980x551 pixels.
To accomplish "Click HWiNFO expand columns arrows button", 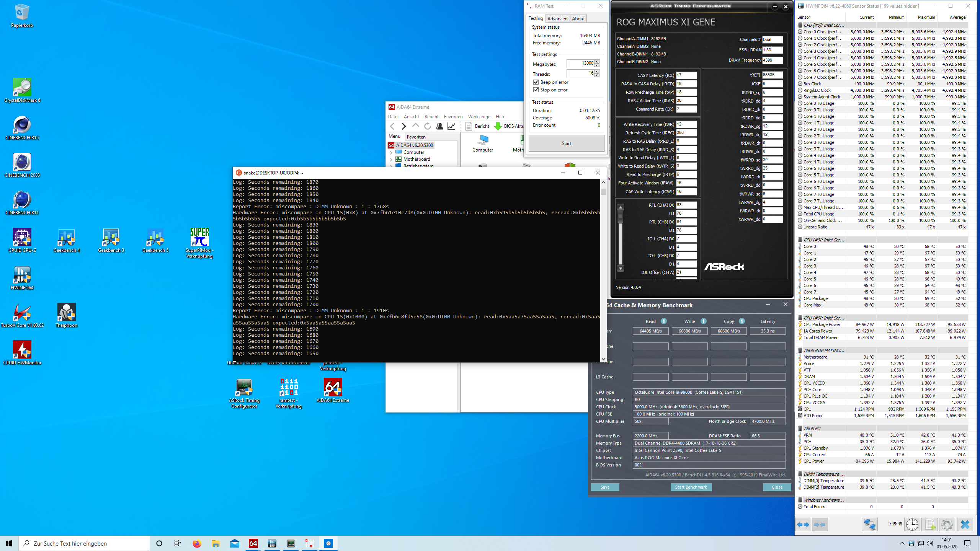I will [803, 525].
